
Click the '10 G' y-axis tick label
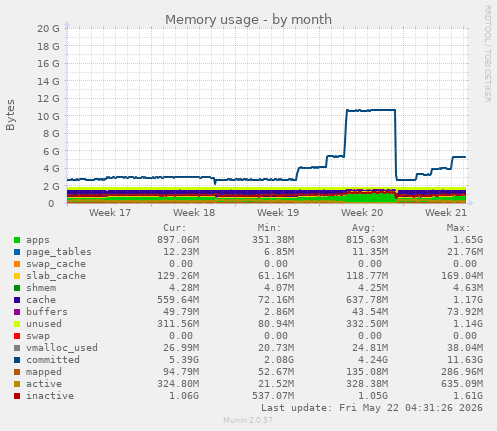click(x=48, y=116)
